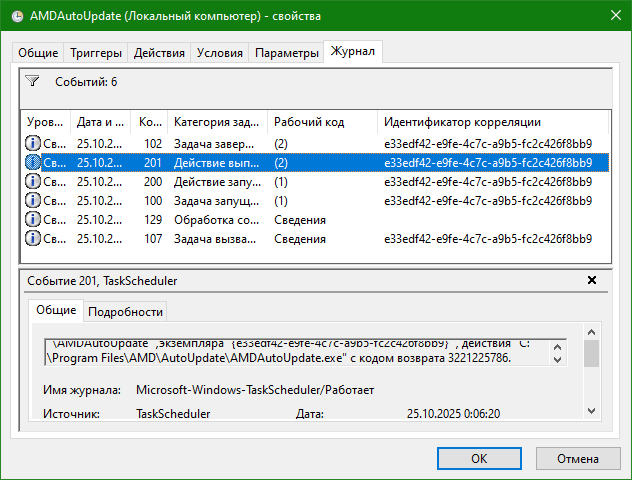Select the Журнал tab
Viewport: 632px width, 480px height.
pyautogui.click(x=353, y=51)
